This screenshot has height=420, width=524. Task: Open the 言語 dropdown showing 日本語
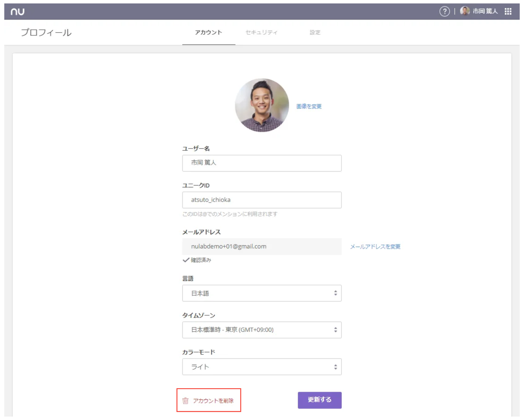tap(262, 293)
